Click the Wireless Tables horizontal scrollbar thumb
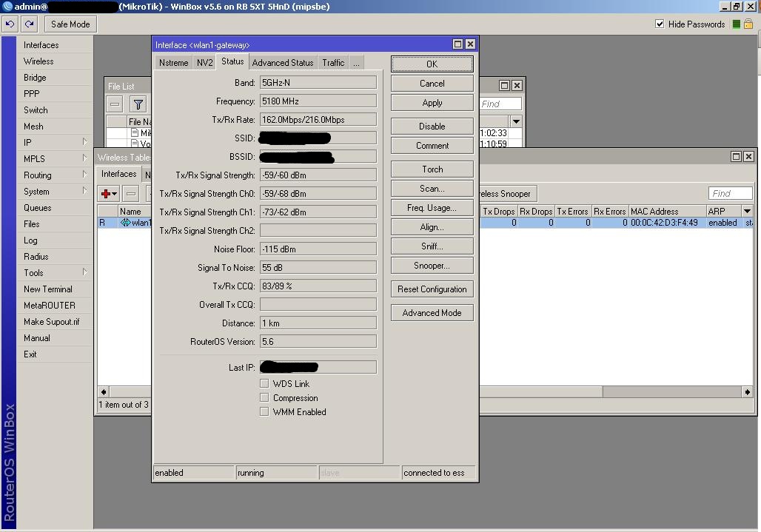 (541, 391)
